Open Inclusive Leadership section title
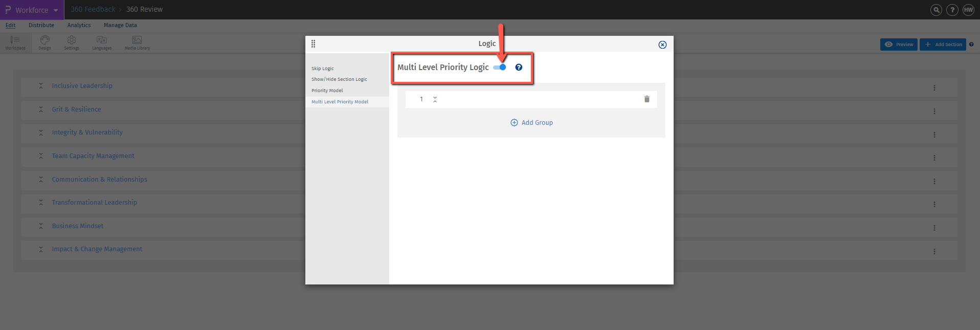980x330 pixels. [82, 86]
